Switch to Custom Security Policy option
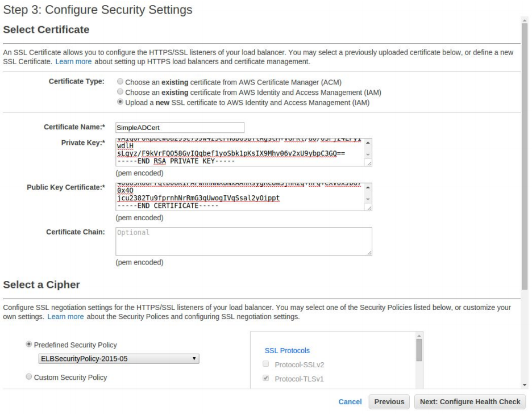The height and width of the screenshot is (415, 532). [x=29, y=378]
